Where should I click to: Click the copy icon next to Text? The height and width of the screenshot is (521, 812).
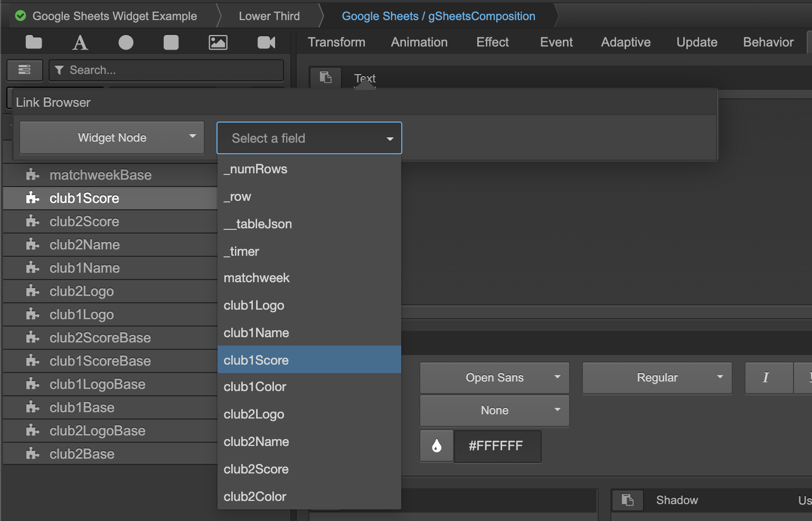(325, 77)
